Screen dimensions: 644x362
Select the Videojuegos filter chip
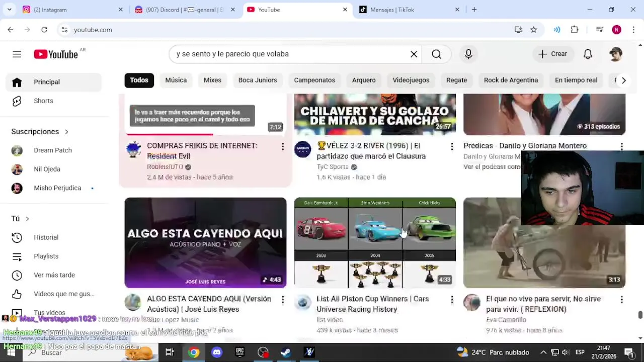pos(411,80)
